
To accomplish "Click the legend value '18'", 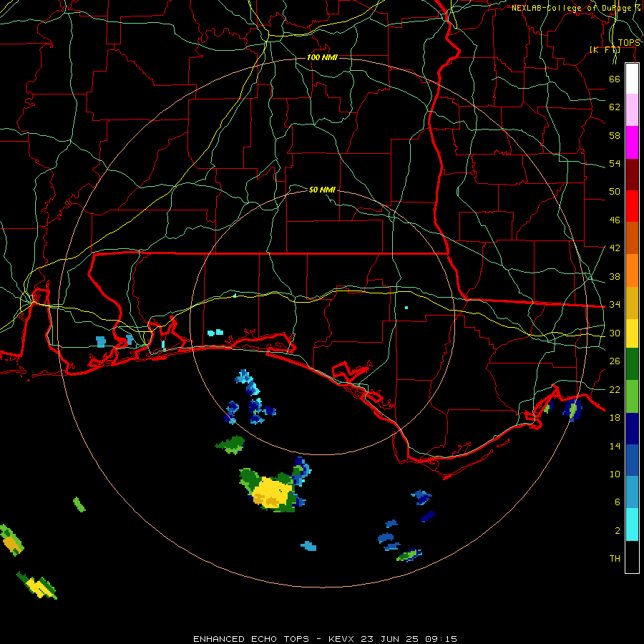I will coord(615,418).
